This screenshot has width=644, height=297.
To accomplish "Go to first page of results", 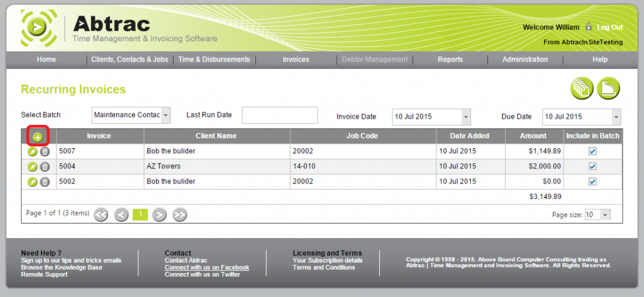I will pos(101,214).
